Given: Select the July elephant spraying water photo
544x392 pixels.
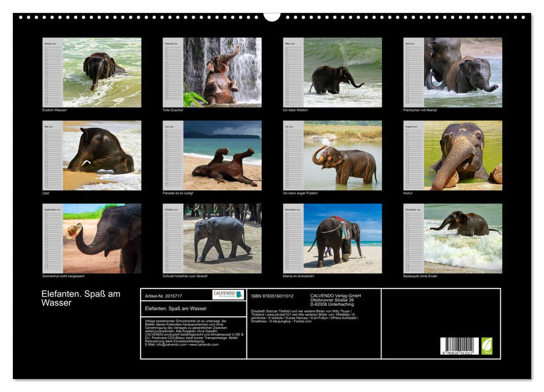Looking at the screenshot, I should point(342,155).
